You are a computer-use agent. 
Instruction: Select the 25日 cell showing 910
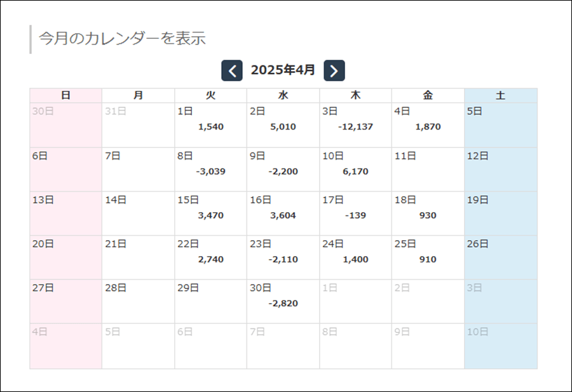(x=428, y=257)
